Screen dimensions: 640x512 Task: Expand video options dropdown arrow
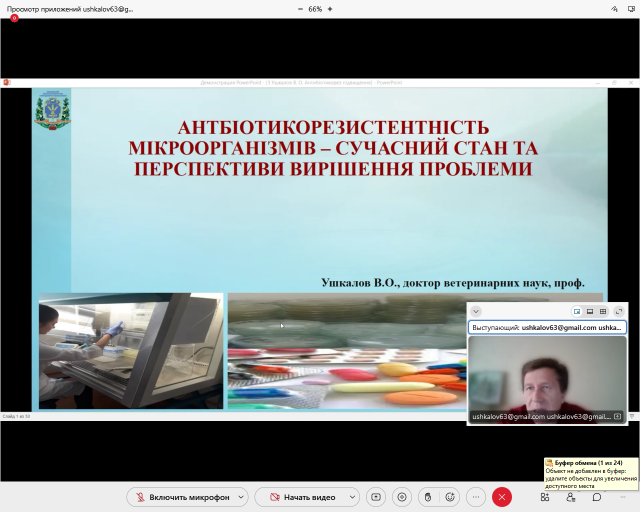click(352, 496)
